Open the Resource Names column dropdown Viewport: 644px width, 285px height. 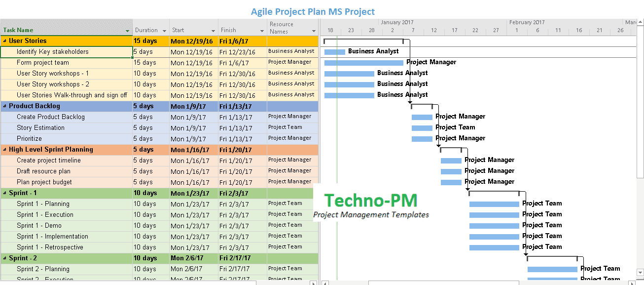point(313,31)
